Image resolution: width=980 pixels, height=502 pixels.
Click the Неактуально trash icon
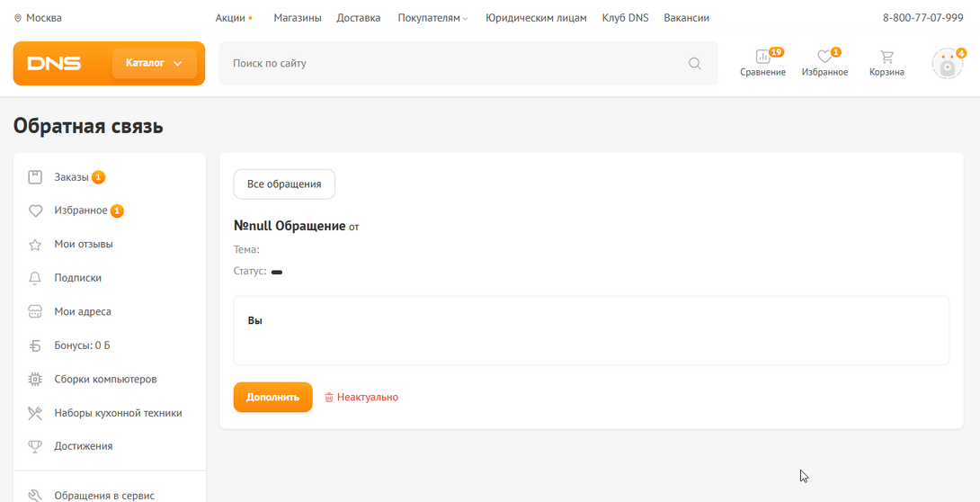point(329,398)
